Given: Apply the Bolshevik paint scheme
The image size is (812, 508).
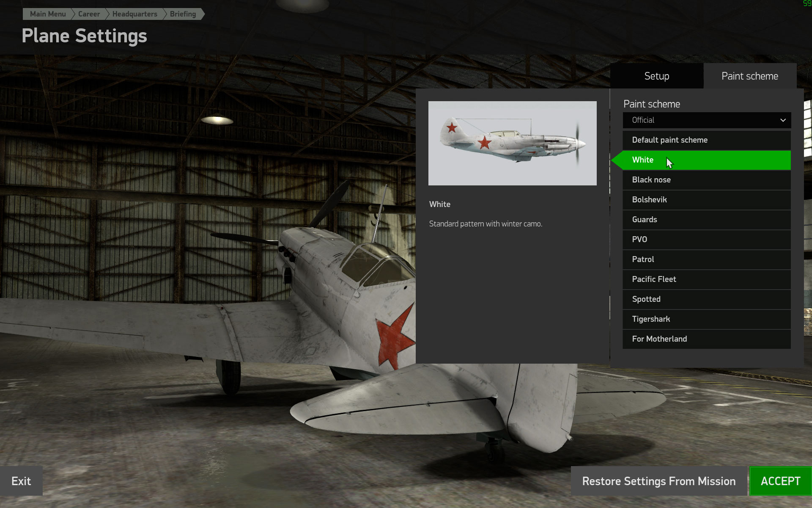Looking at the screenshot, I should [707, 200].
